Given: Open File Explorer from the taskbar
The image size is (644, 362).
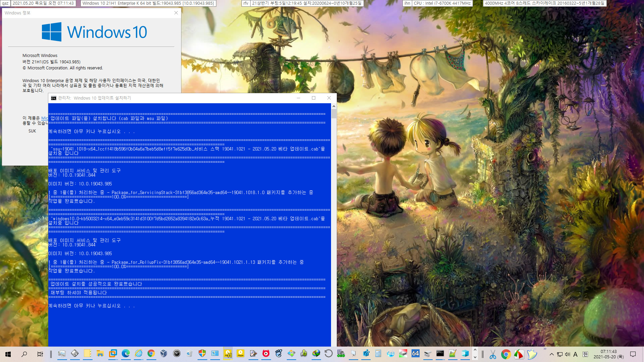Looking at the screenshot, I should coord(100,354).
